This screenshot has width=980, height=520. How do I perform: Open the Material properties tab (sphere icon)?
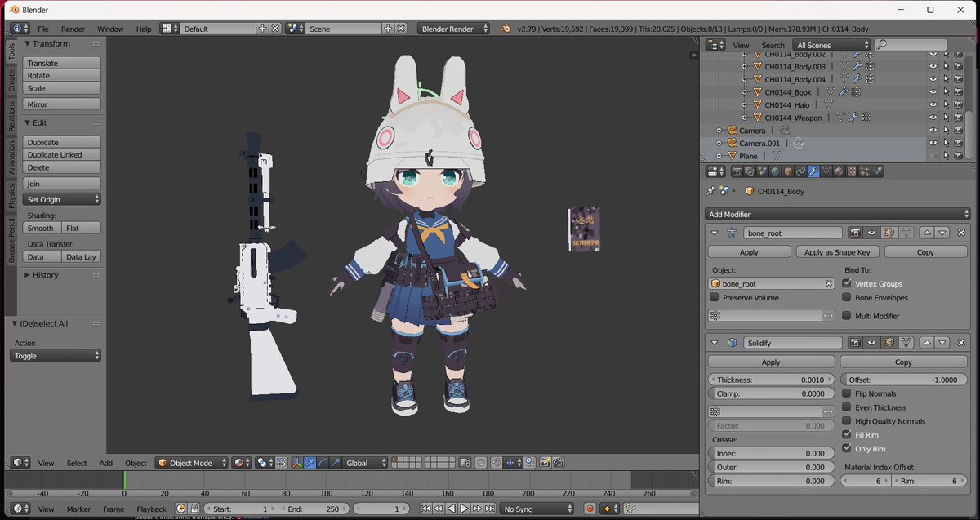839,171
